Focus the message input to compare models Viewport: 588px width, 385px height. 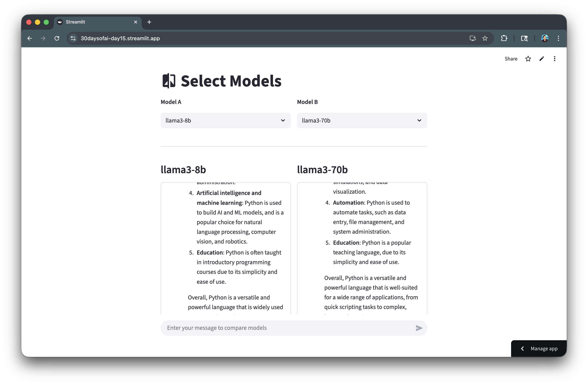[287, 328]
